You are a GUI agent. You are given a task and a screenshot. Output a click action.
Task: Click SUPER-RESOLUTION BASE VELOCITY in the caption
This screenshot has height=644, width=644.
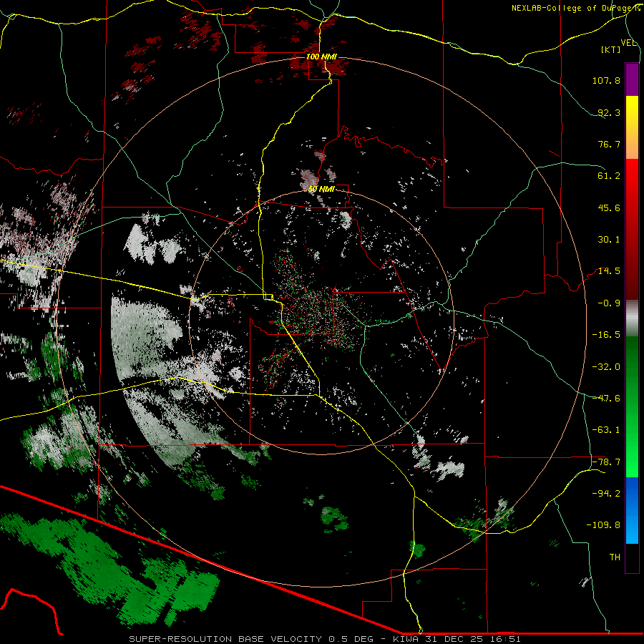click(225, 639)
